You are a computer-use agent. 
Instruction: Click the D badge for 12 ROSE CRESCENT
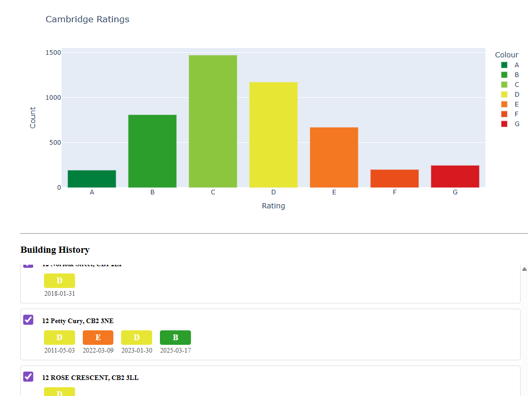click(59, 392)
